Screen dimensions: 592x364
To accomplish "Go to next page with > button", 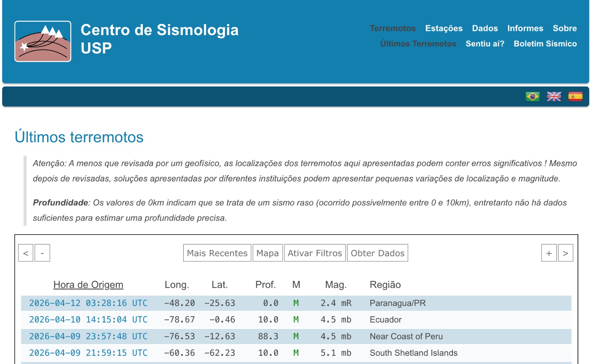I will click(565, 253).
